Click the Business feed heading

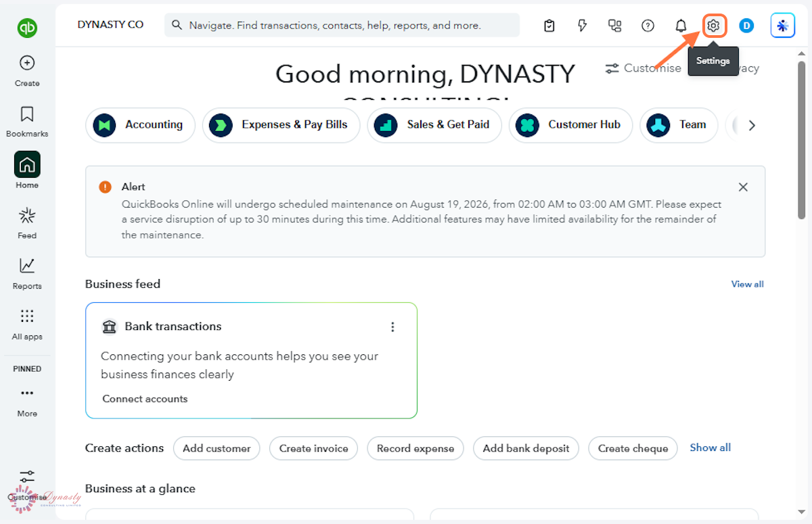[x=122, y=284]
